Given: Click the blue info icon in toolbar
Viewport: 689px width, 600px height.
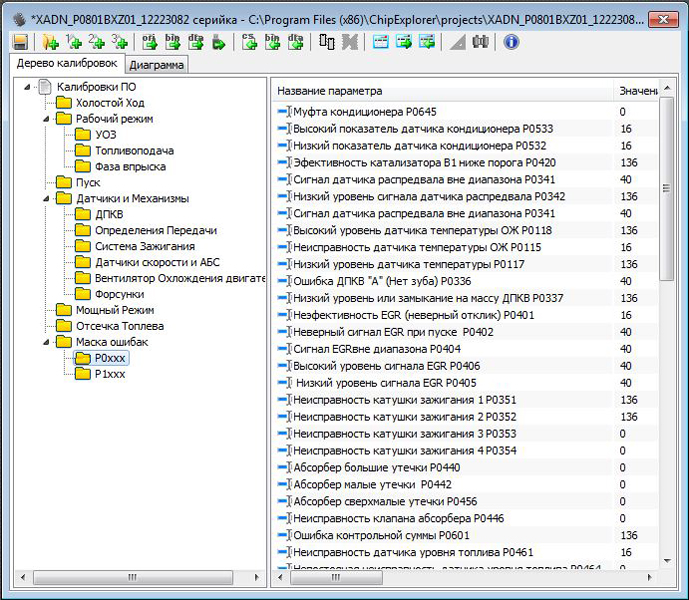Looking at the screenshot, I should [x=511, y=41].
